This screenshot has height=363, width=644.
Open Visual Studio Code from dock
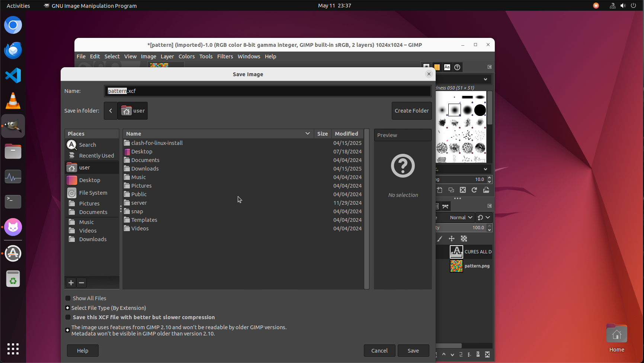click(x=13, y=76)
